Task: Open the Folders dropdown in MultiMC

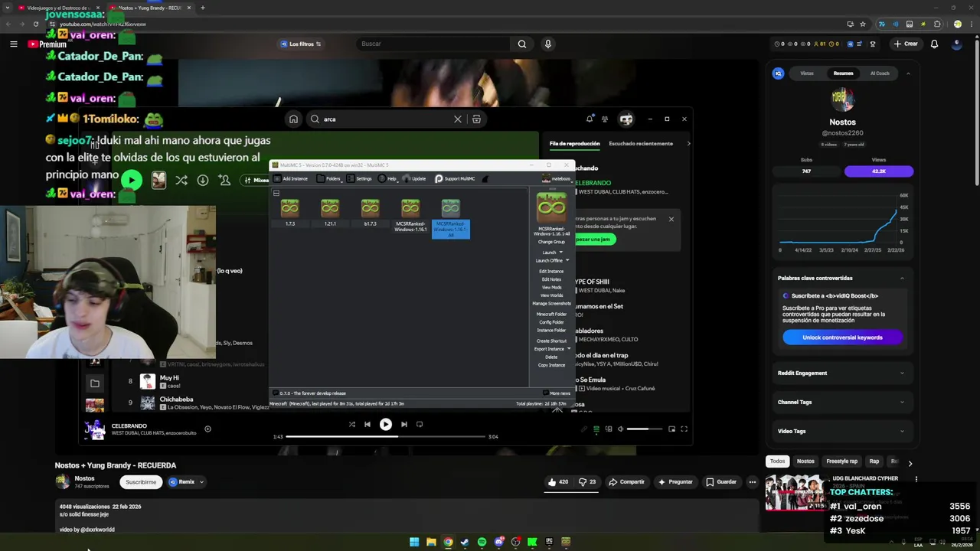Action: click(x=329, y=178)
